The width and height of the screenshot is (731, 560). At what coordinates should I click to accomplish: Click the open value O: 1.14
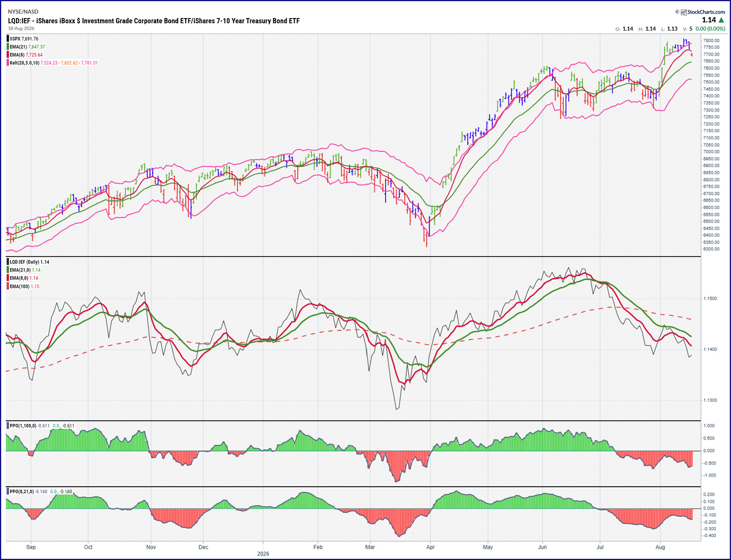tap(625, 29)
